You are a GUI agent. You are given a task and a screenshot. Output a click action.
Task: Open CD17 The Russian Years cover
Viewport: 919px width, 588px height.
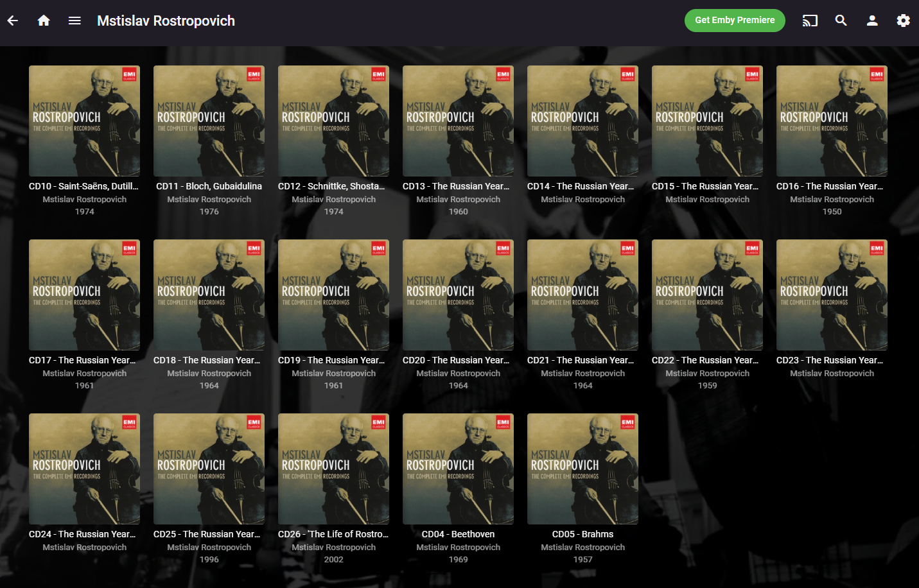pyautogui.click(x=84, y=295)
